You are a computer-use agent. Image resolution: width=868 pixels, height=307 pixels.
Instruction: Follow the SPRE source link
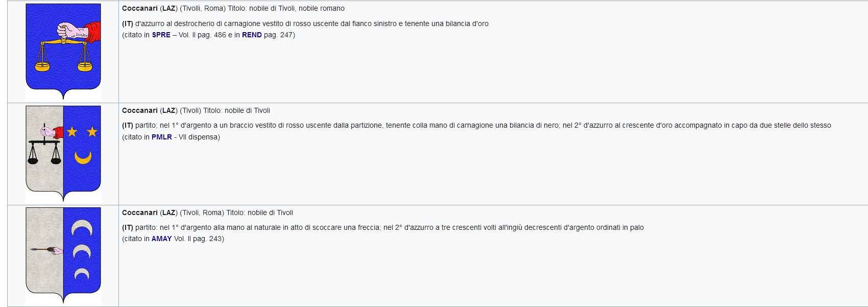(x=161, y=35)
